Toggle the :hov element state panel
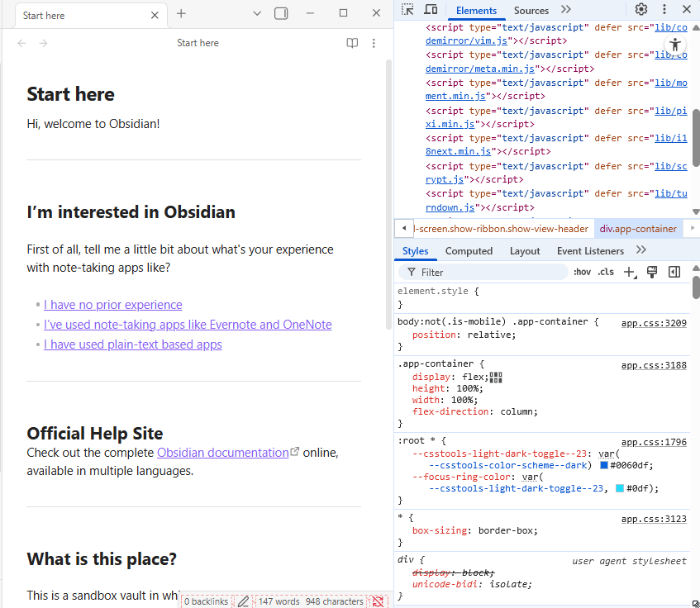This screenshot has height=608, width=700. pos(582,272)
